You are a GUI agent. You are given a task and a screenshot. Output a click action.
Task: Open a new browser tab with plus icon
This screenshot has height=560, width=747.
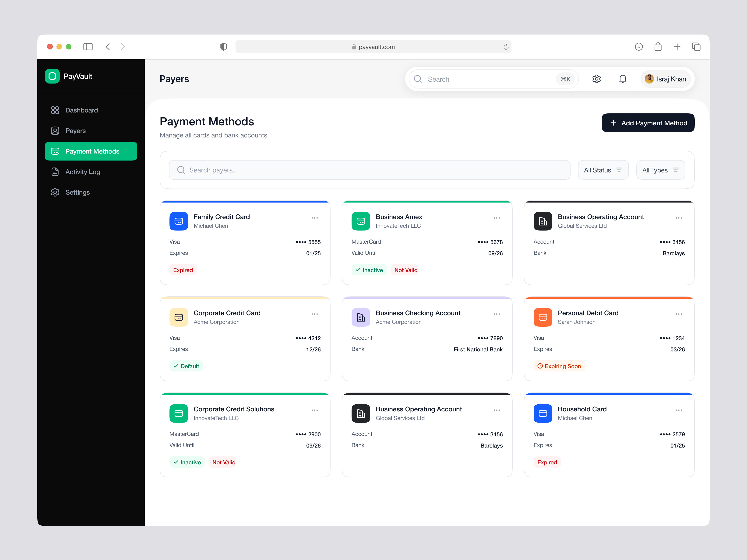(x=677, y=47)
